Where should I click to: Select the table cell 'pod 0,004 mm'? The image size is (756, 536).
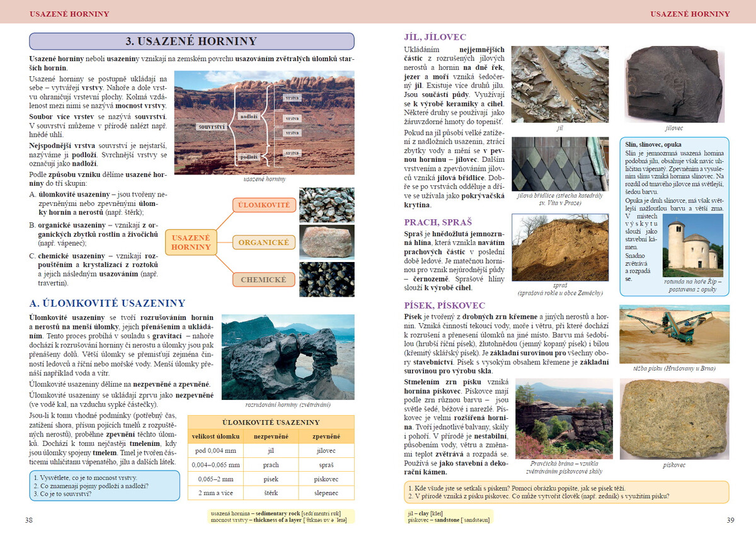click(215, 451)
